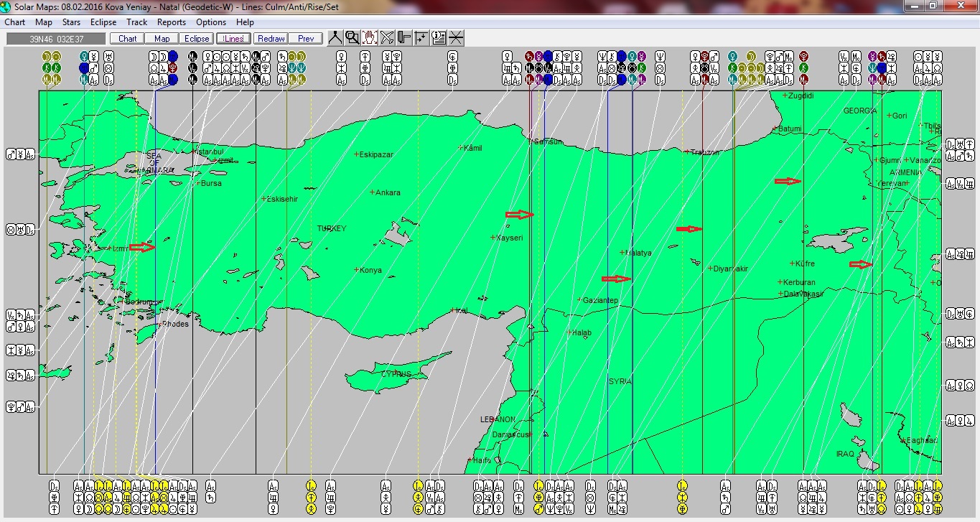Click the Map toolbar button
The image size is (980, 522).
[162, 39]
